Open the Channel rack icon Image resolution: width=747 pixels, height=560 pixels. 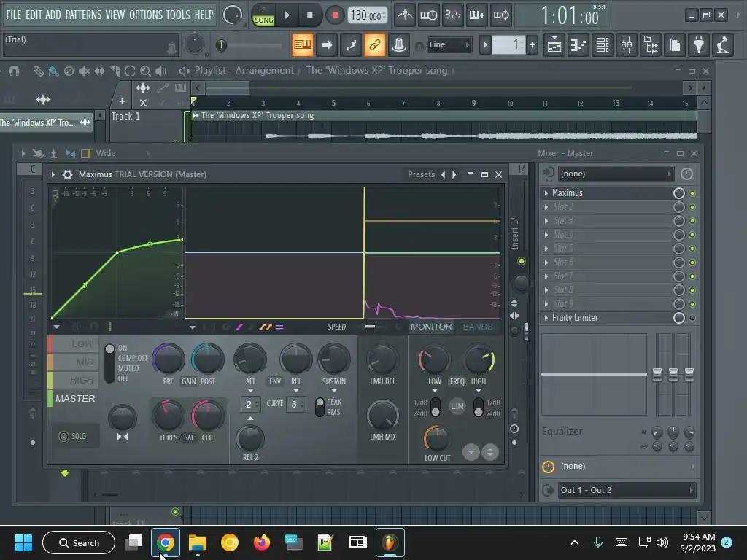[x=603, y=45]
